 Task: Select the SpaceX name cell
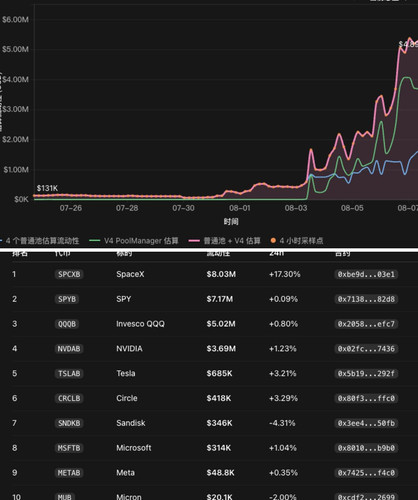(x=130, y=274)
